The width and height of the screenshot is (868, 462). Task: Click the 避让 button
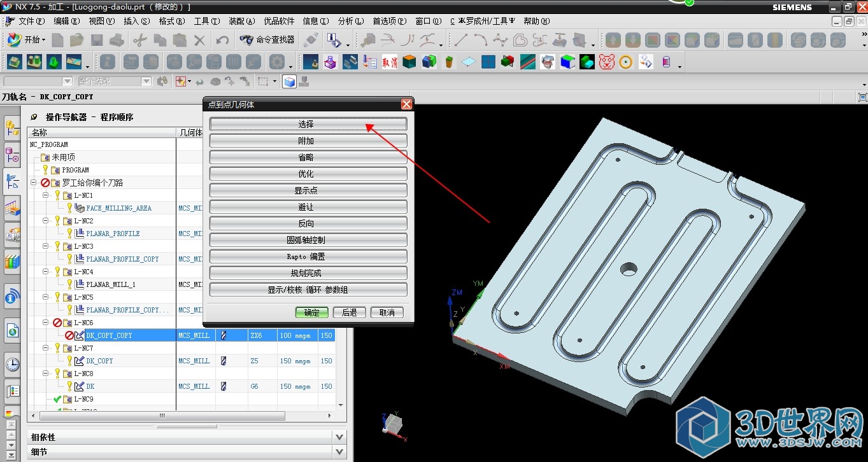pyautogui.click(x=308, y=207)
